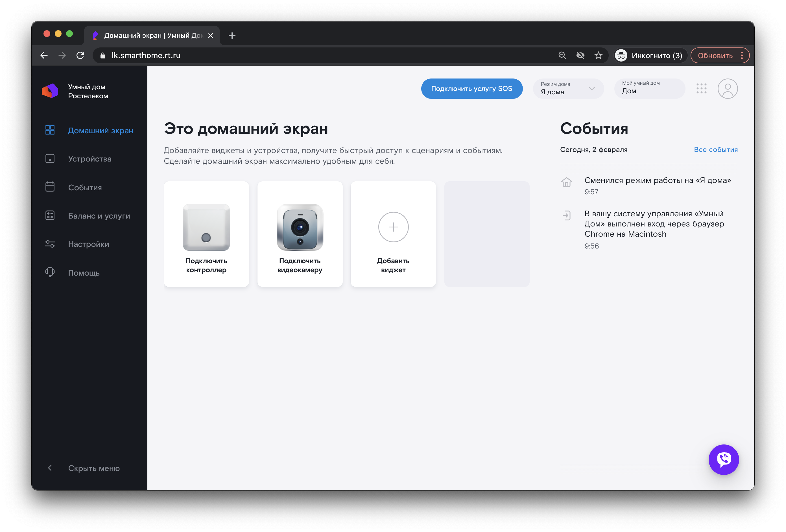Collapse sidebar via Скрыть меню
Viewport: 786px width, 532px height.
(93, 468)
